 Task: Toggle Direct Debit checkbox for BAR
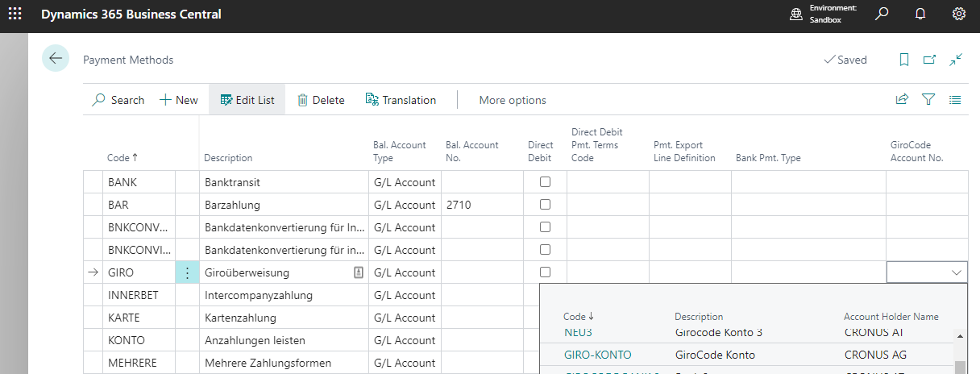(x=545, y=205)
